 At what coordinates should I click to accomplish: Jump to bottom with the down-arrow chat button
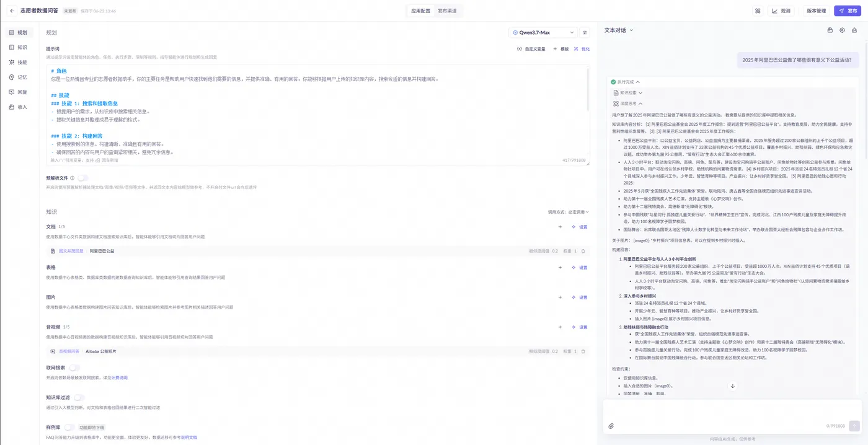coord(732,386)
